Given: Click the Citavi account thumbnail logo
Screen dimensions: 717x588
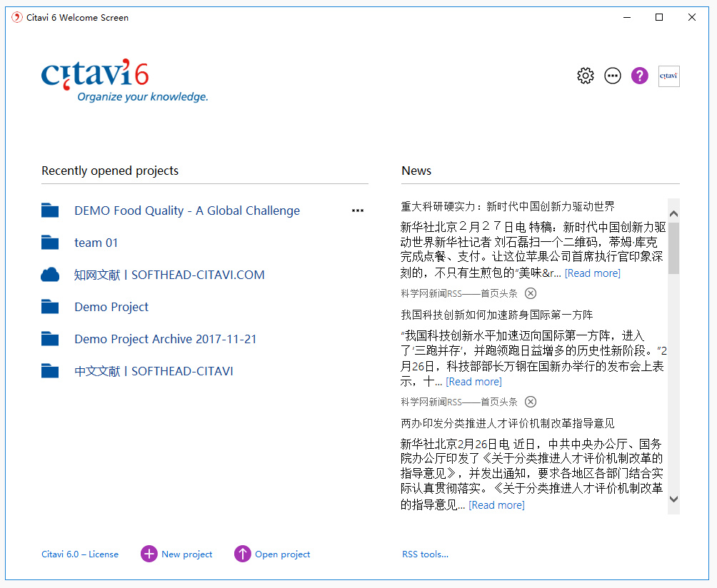Looking at the screenshot, I should click(x=668, y=76).
